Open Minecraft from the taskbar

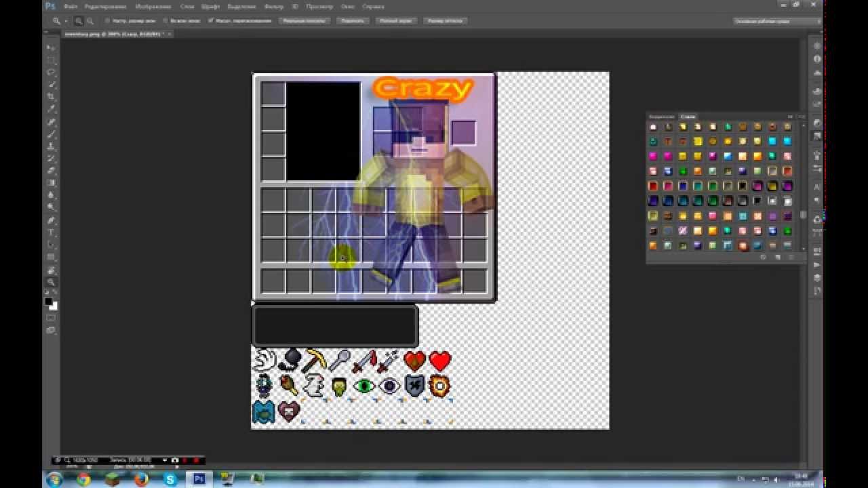point(113,479)
